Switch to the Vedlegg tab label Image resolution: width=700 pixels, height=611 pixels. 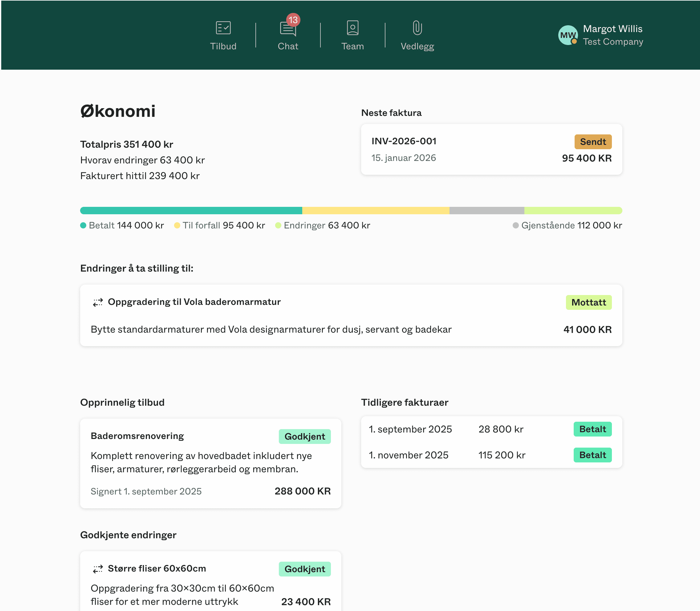(417, 46)
